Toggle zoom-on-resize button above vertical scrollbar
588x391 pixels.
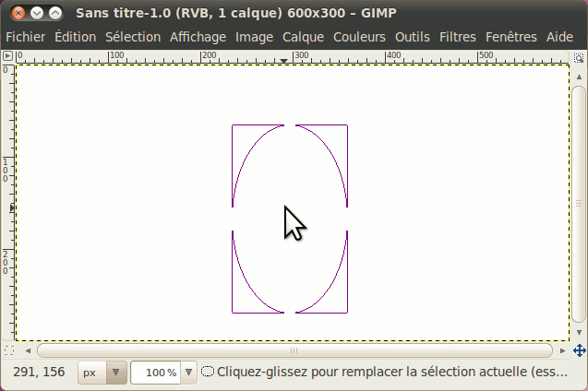(579, 55)
